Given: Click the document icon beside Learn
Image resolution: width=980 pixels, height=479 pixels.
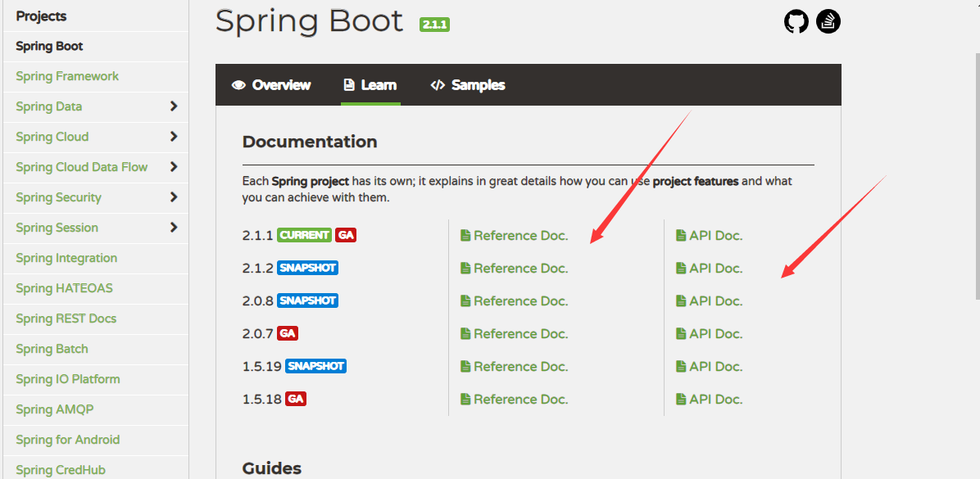Looking at the screenshot, I should tap(349, 85).
